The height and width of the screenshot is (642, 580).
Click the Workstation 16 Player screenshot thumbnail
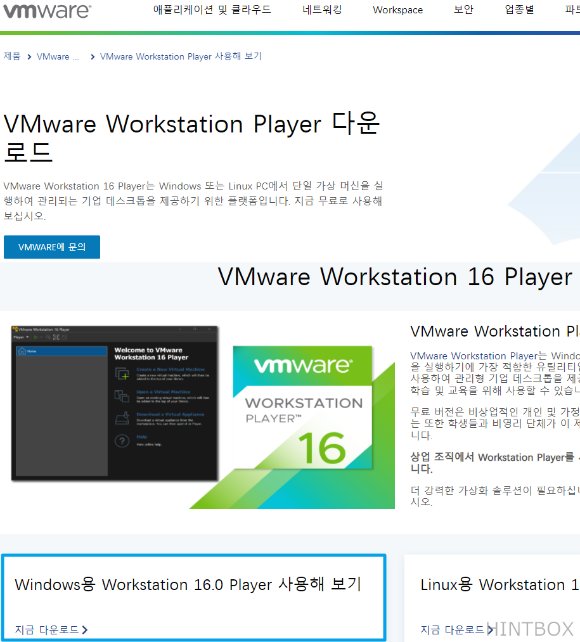click(115, 403)
